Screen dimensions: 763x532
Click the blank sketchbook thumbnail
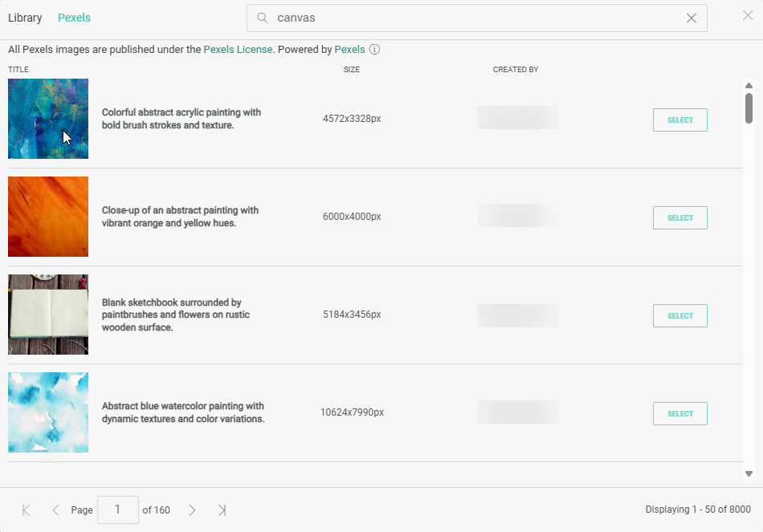(48, 315)
